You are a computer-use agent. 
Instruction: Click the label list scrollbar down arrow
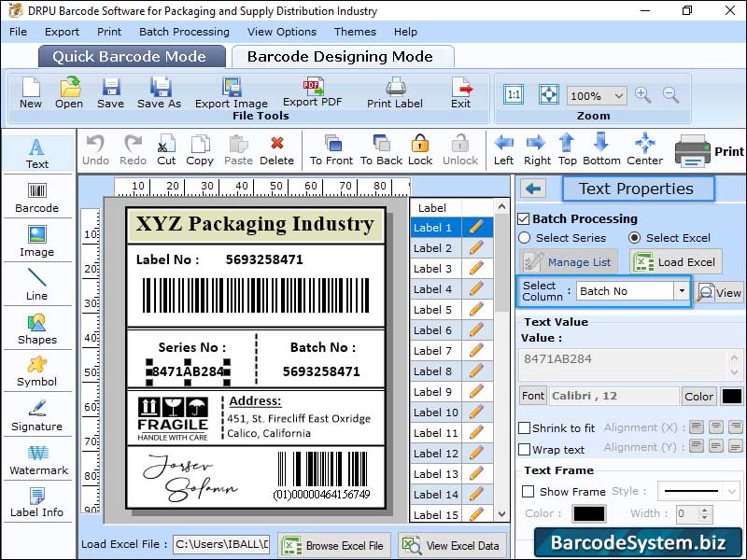pyautogui.click(x=501, y=514)
